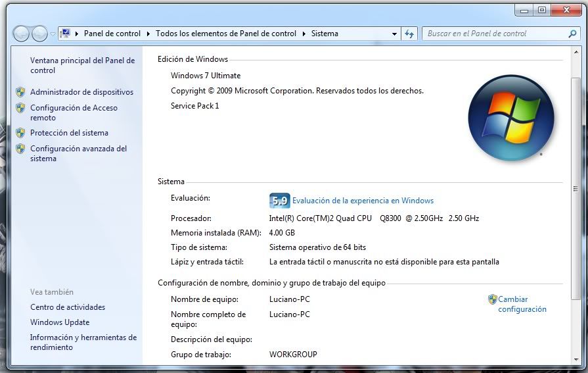
Task: Click shield icon beside Protección del sistema
Action: (20, 133)
